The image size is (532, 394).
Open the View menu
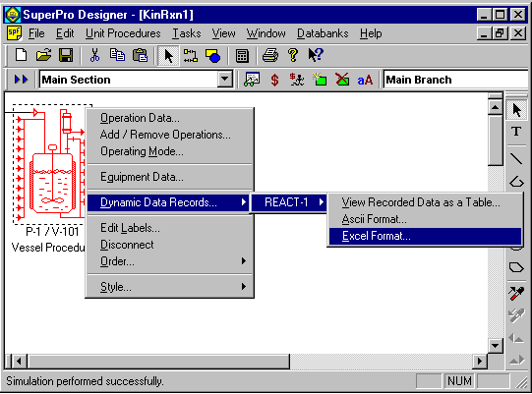tap(223, 33)
